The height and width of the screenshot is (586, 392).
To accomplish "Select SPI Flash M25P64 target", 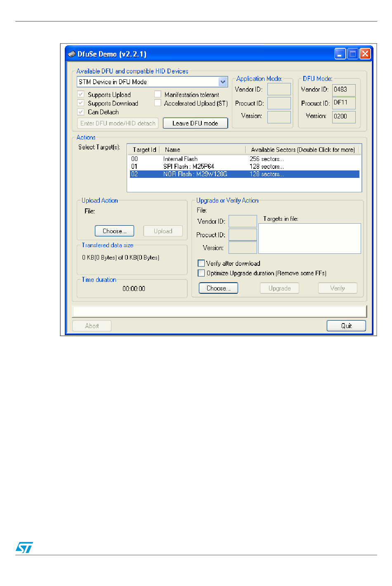I will 189,166.
